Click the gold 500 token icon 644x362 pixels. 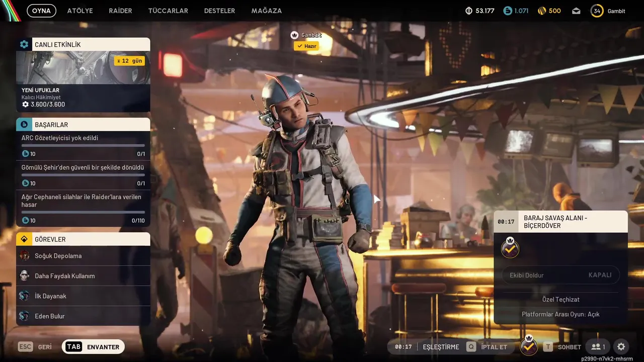542,11
